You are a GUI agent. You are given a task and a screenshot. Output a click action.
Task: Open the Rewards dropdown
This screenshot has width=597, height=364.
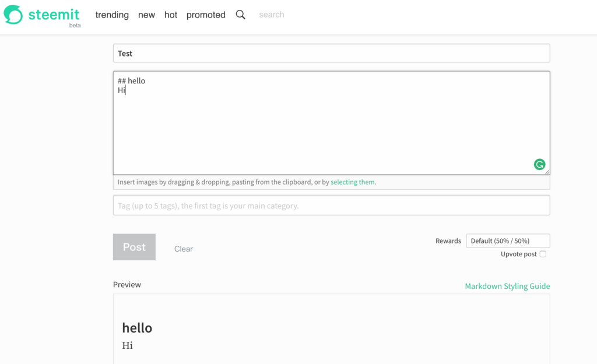(508, 241)
